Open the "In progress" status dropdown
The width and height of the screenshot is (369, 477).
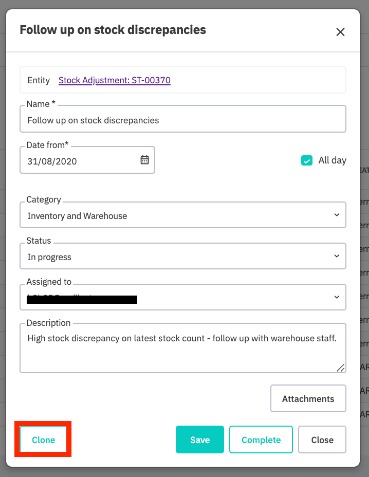pos(183,256)
